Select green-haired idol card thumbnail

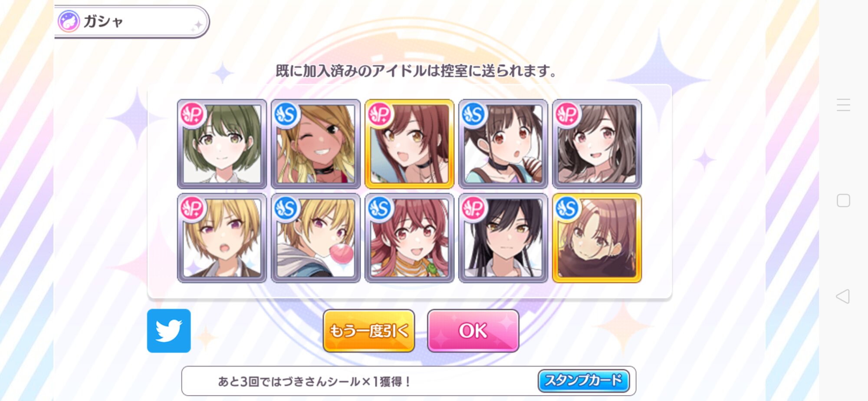(x=222, y=144)
